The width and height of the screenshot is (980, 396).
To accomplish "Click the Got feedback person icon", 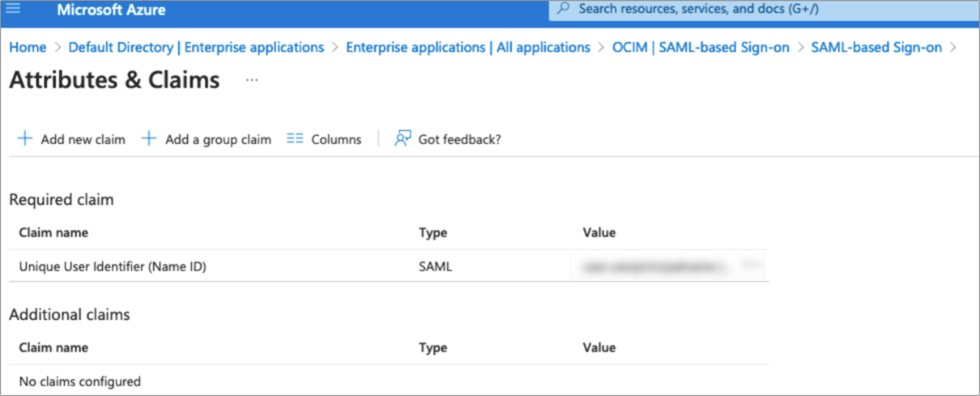I will click(x=403, y=139).
